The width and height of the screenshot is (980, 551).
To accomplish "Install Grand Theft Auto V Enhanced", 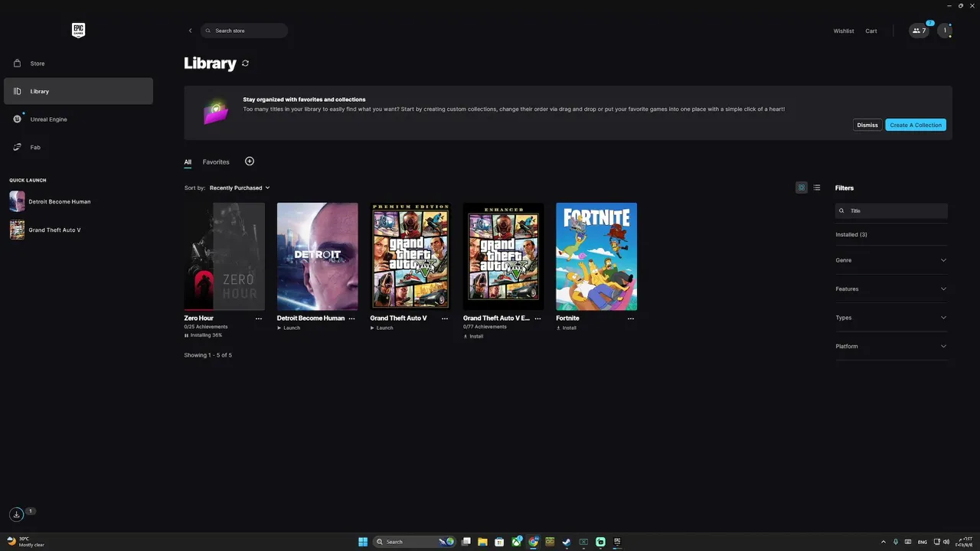I will (473, 336).
